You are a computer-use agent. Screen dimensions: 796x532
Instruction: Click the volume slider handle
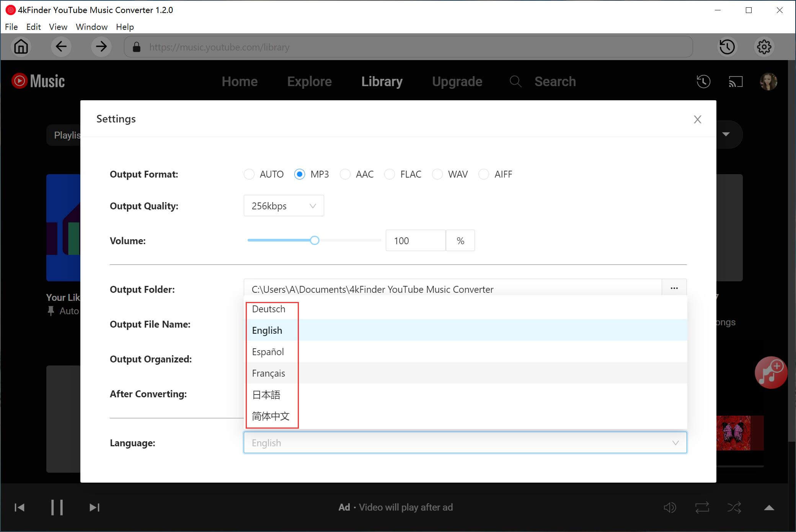315,240
